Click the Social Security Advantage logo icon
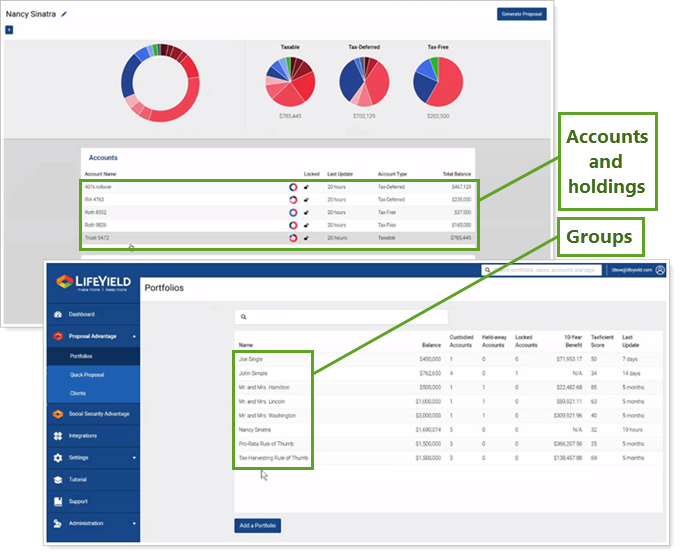680x556 pixels. click(58, 413)
